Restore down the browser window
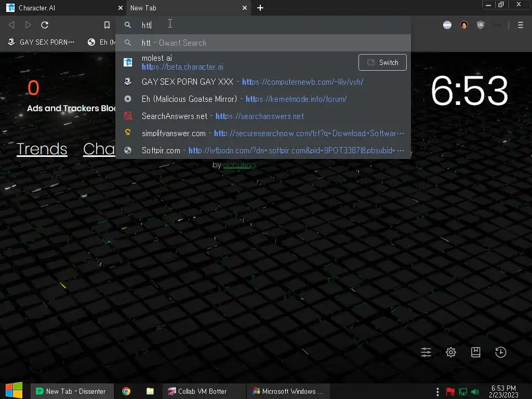 [501, 5]
